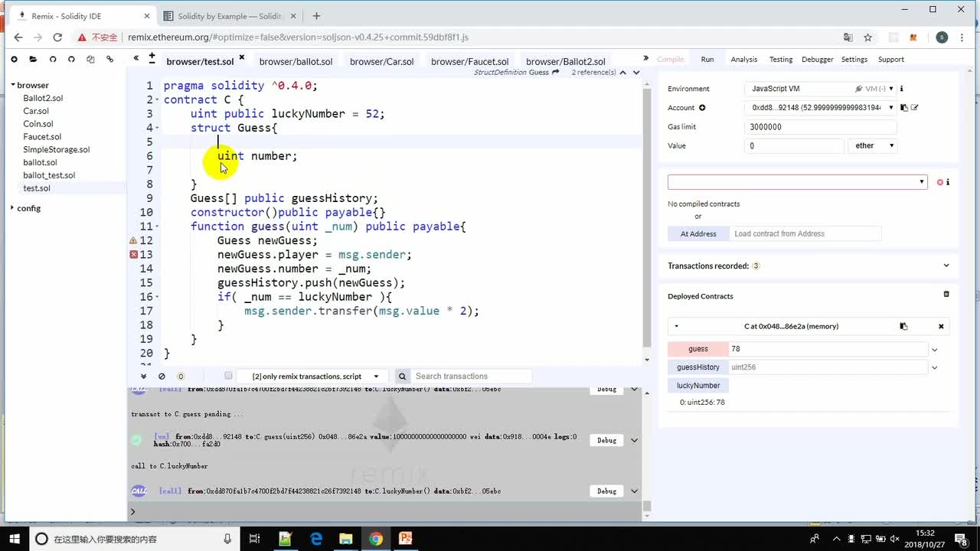Focus the Search transactions field

click(471, 376)
